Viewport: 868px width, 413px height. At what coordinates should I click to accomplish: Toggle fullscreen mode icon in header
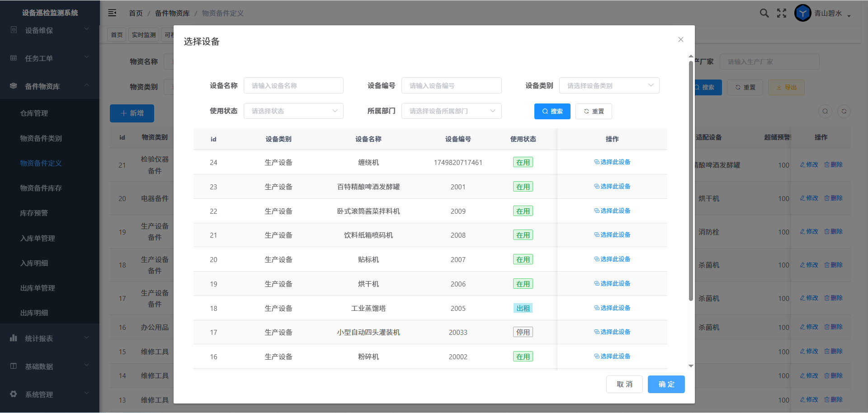click(782, 13)
